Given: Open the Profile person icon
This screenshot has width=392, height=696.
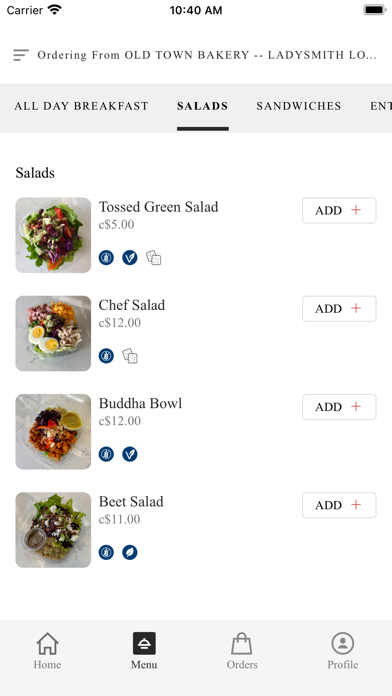Looking at the screenshot, I should (x=343, y=644).
